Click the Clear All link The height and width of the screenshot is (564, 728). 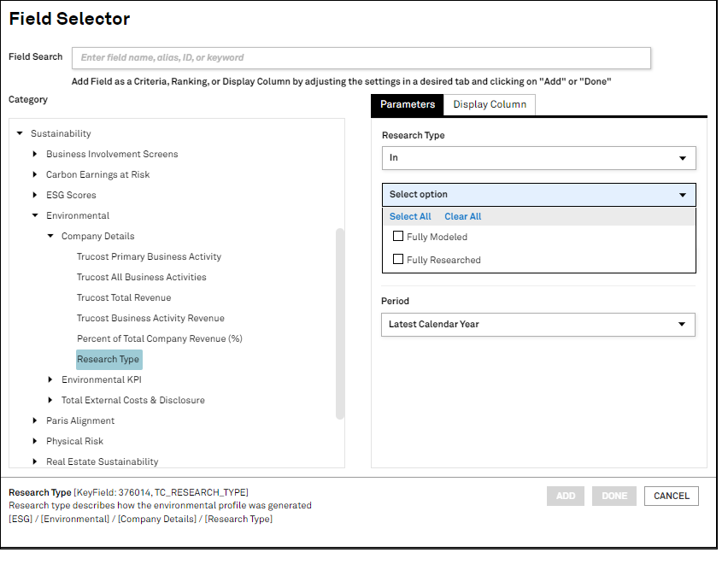[462, 216]
